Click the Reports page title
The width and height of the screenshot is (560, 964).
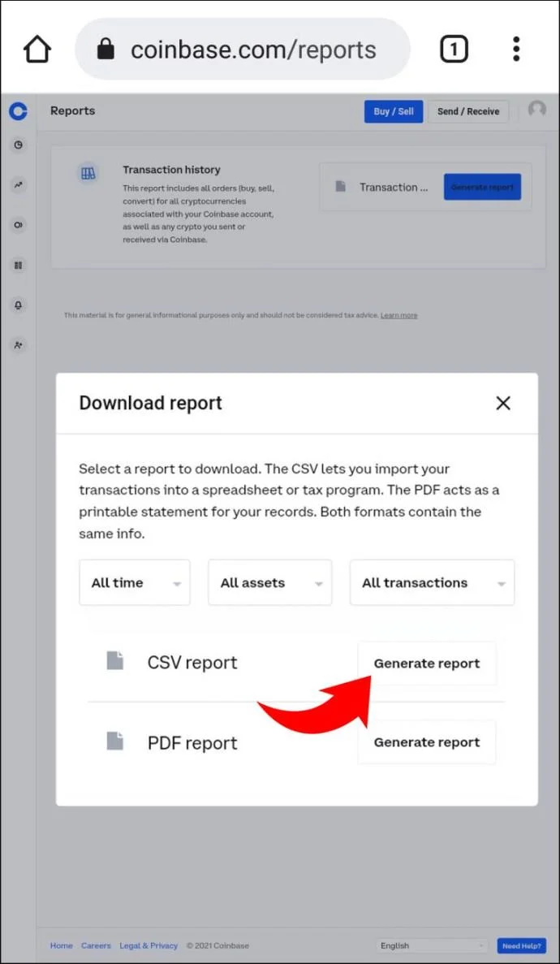72,110
